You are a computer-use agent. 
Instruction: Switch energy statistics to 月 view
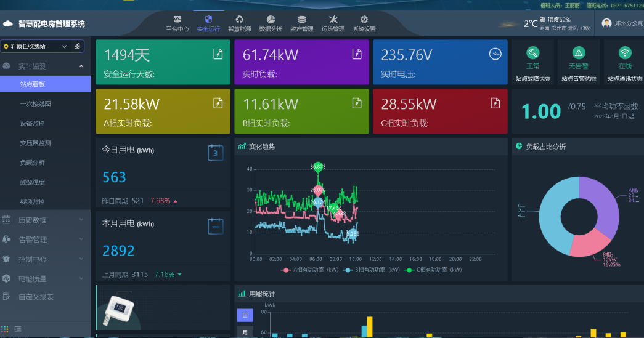click(245, 332)
